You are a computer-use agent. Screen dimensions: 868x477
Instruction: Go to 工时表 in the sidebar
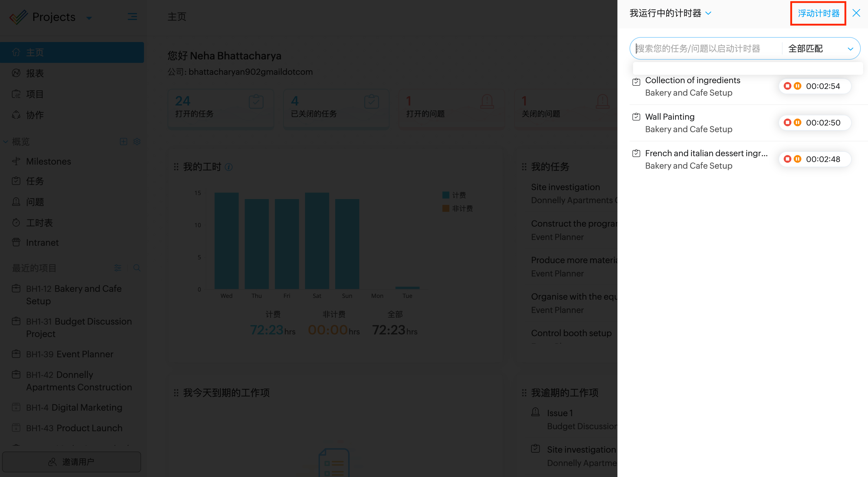click(39, 223)
